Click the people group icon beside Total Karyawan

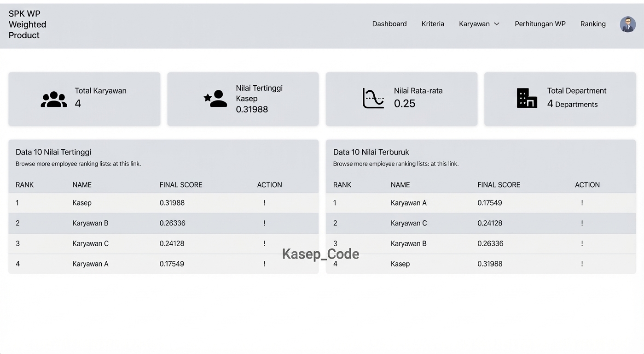click(54, 100)
